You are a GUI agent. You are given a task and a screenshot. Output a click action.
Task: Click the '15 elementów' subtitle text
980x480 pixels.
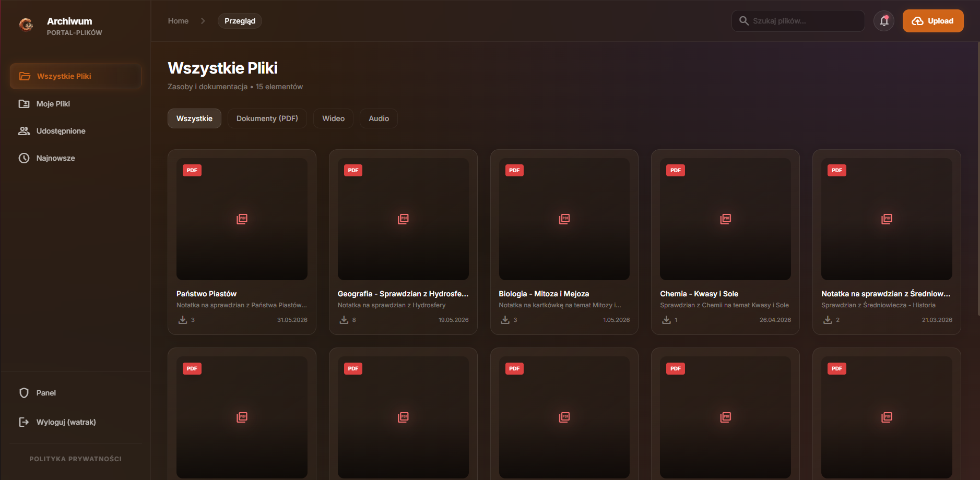point(279,87)
